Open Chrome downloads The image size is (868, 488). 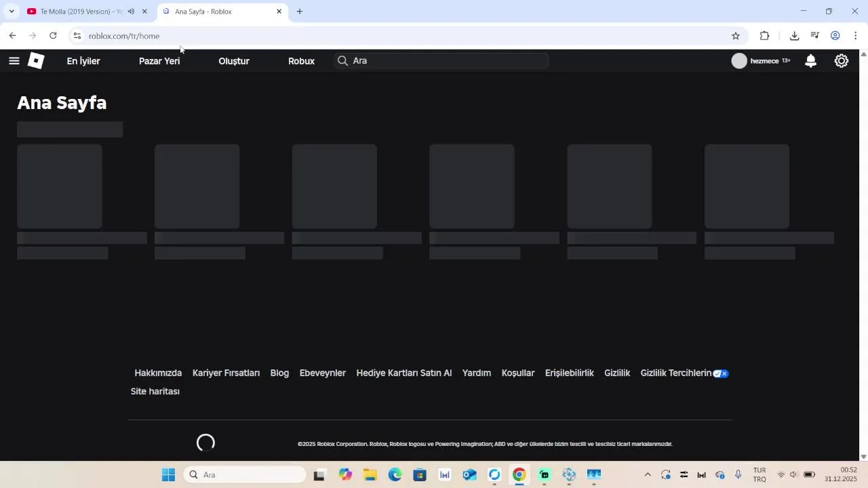794,36
